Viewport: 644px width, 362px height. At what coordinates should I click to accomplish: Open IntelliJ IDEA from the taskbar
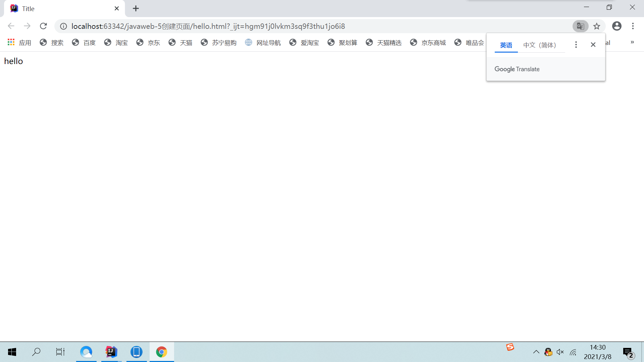point(111,352)
